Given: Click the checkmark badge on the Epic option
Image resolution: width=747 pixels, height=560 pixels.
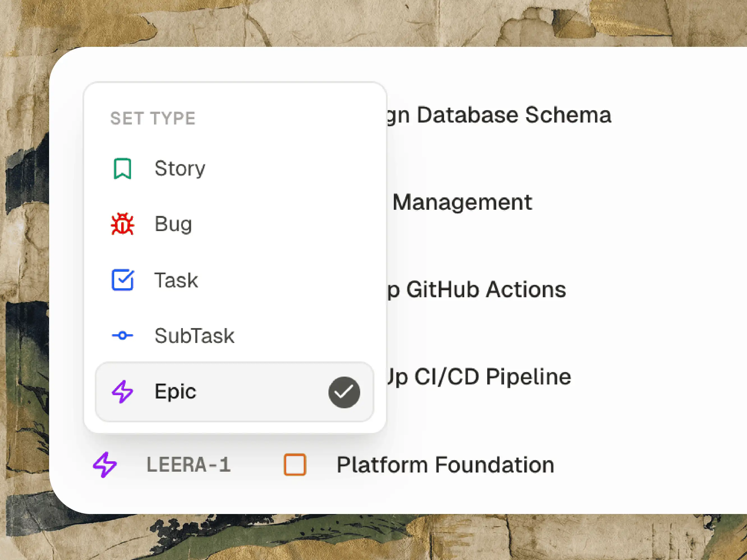Looking at the screenshot, I should click(344, 392).
